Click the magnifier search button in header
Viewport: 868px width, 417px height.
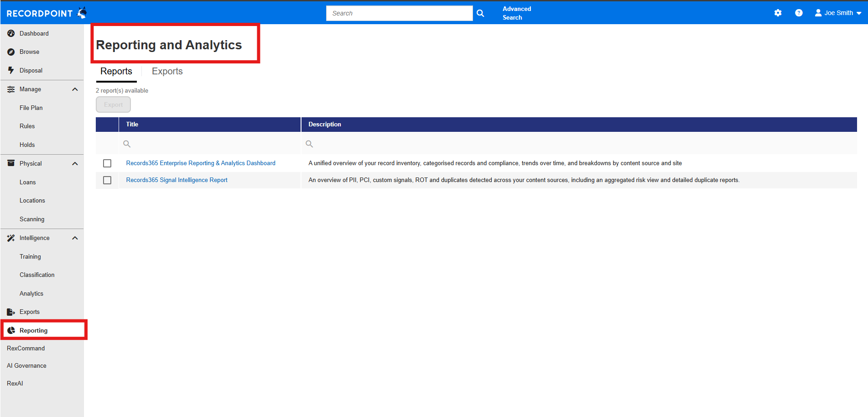pos(480,13)
